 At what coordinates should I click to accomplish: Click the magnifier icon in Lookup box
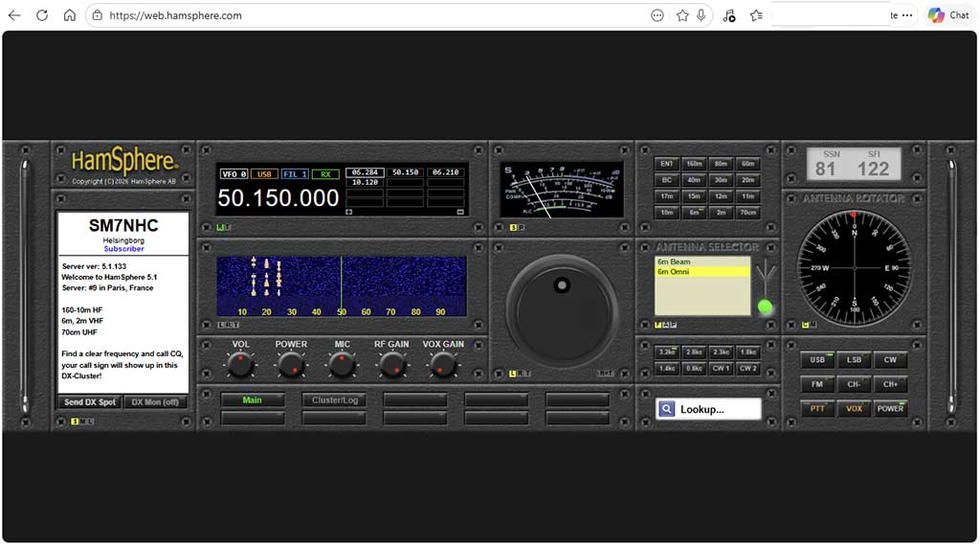click(x=667, y=409)
